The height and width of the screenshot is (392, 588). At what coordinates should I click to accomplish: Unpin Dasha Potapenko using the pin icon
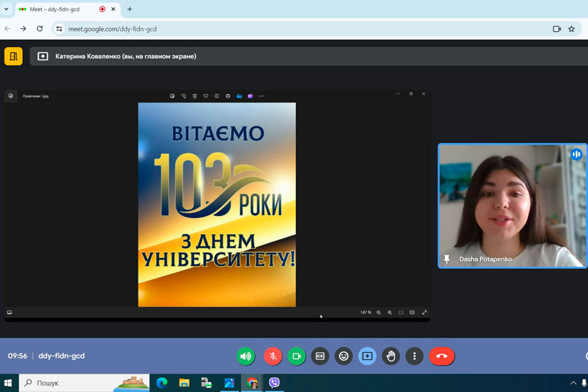(x=447, y=259)
